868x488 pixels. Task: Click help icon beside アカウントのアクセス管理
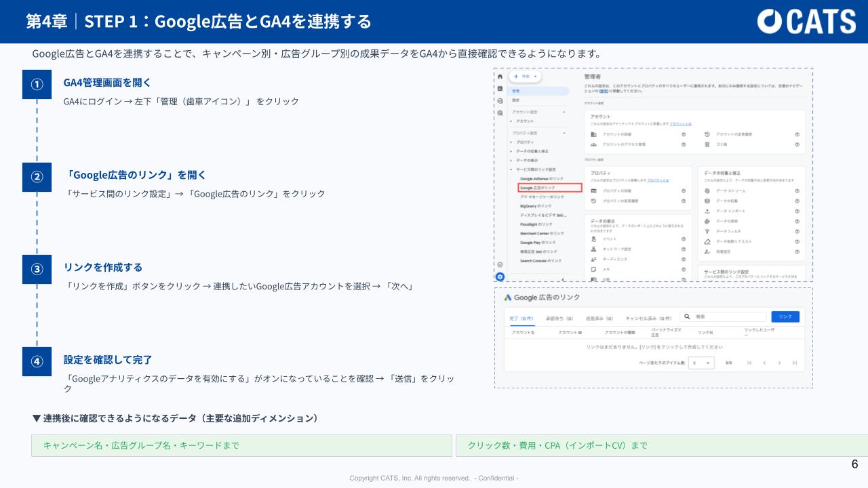[684, 144]
